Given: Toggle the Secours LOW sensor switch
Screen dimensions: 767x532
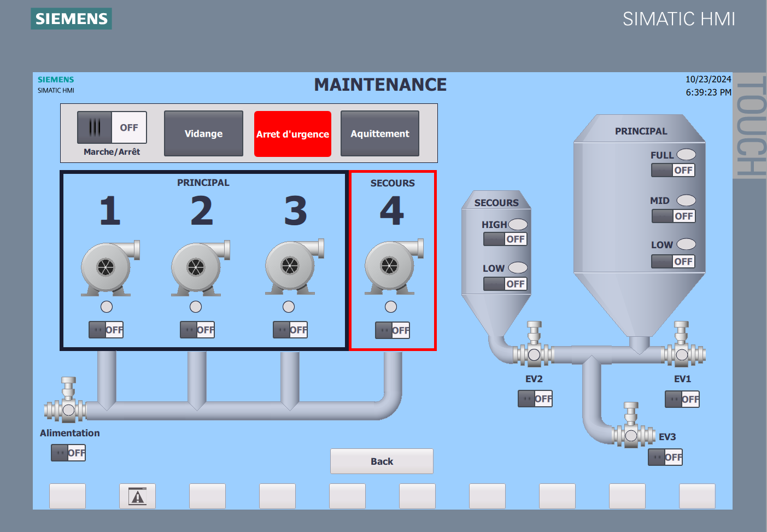Looking at the screenshot, I should 505,284.
